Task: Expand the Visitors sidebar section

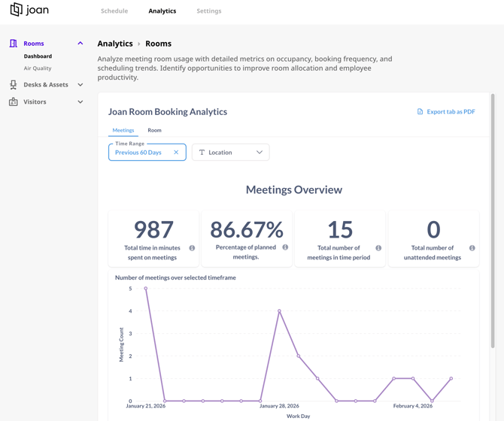Action: tap(80, 102)
